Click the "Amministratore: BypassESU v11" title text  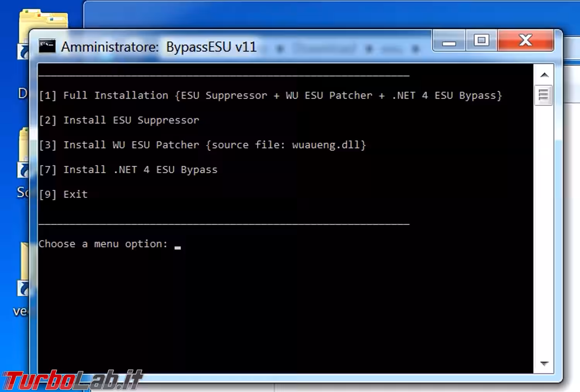159,47
